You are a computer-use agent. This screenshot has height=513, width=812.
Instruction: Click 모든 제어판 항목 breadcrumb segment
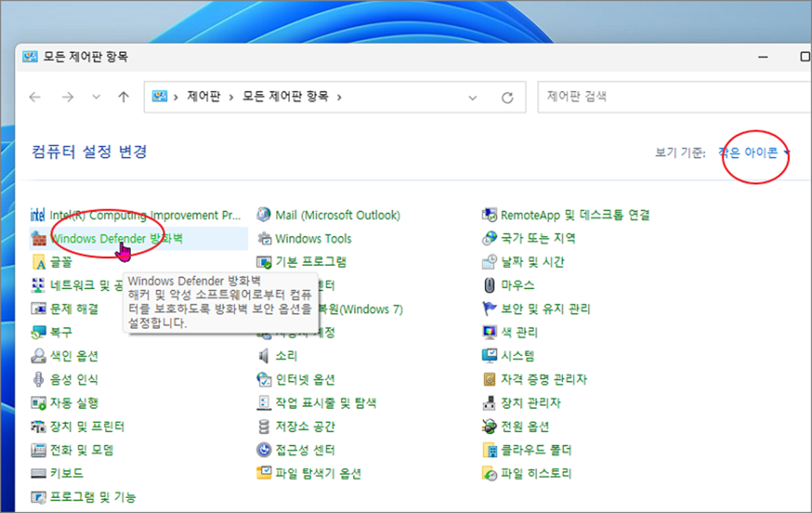(286, 97)
